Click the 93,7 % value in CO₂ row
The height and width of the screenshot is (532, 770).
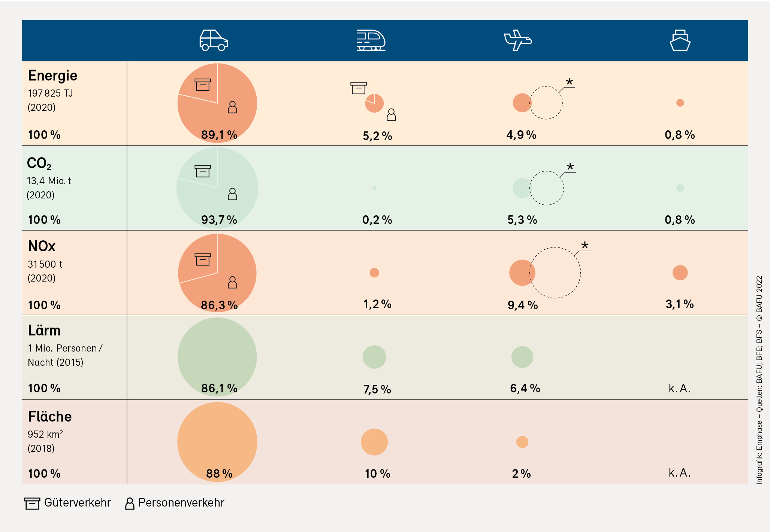pos(219,220)
